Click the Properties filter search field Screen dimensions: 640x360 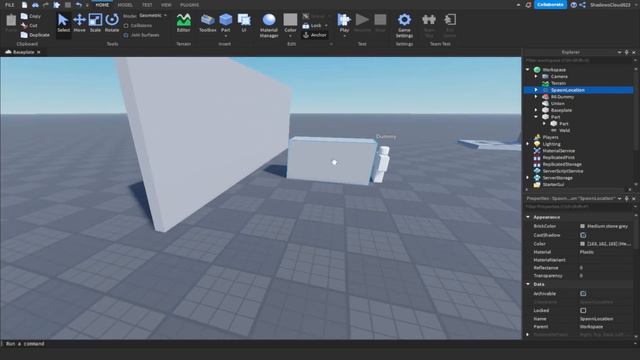tap(578, 207)
